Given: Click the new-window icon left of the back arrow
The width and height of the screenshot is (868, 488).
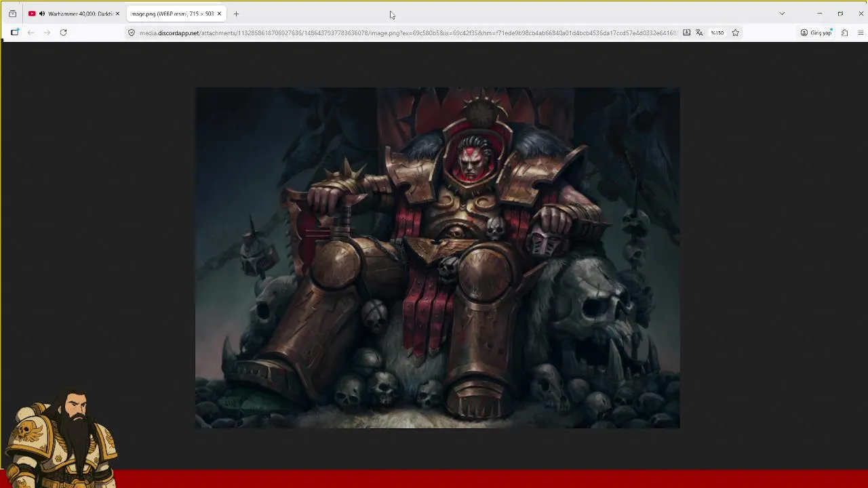Looking at the screenshot, I should pos(15,33).
